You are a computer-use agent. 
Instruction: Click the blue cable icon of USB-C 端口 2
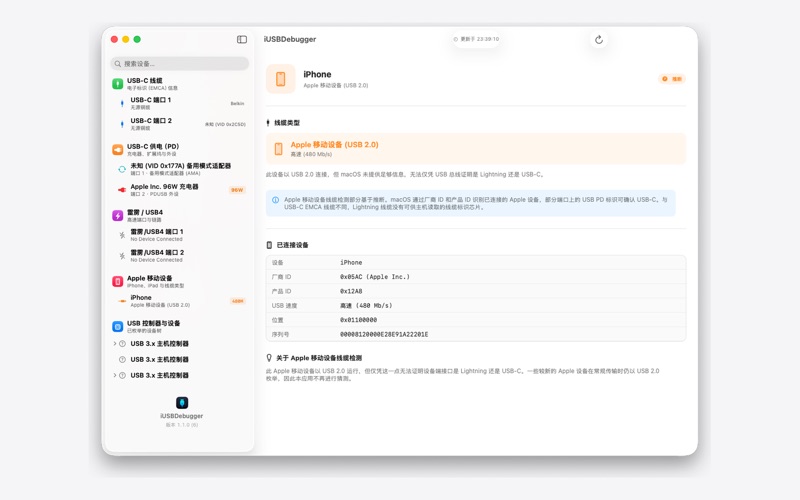pyautogui.click(x=122, y=124)
